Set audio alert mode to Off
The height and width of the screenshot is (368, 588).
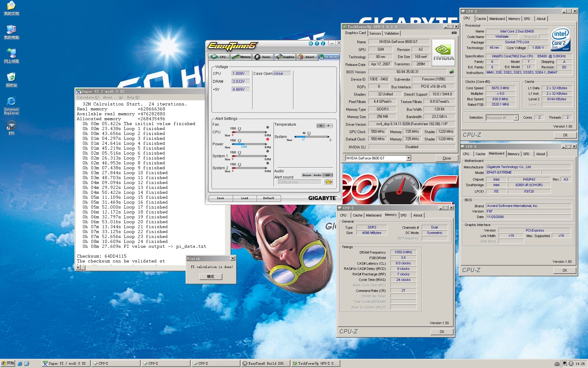click(328, 175)
